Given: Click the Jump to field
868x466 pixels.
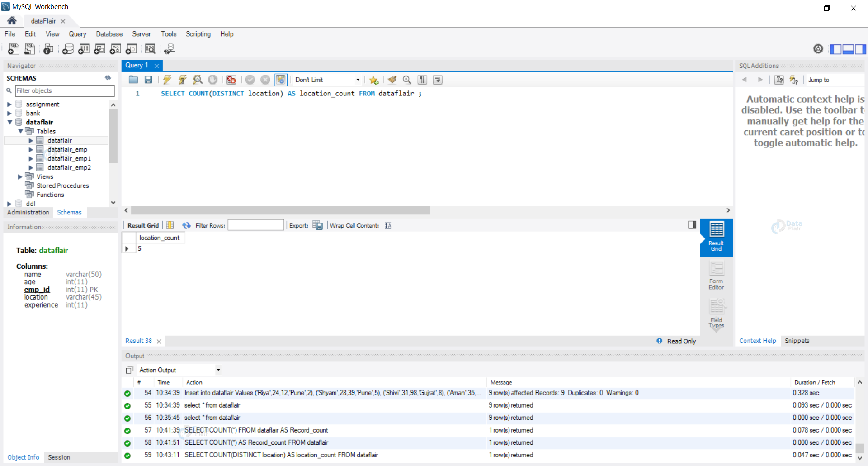Looking at the screenshot, I should [835, 80].
